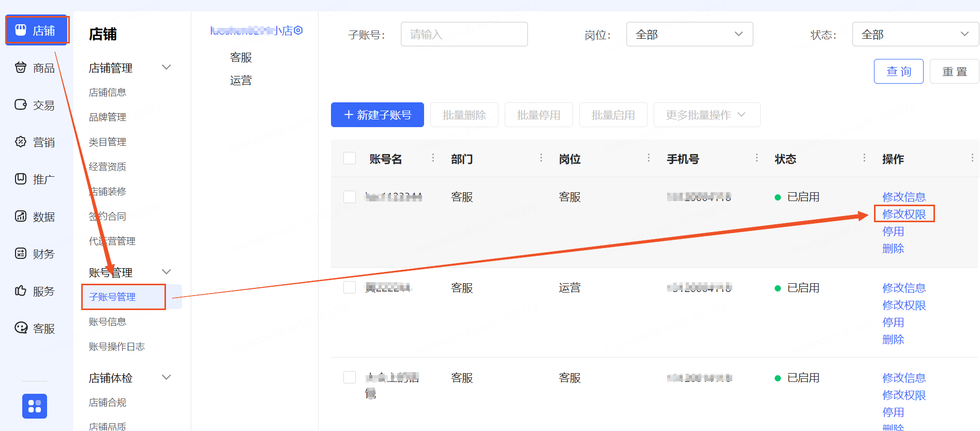Check the third account row checkbox
The image size is (980, 431).
[x=350, y=377]
